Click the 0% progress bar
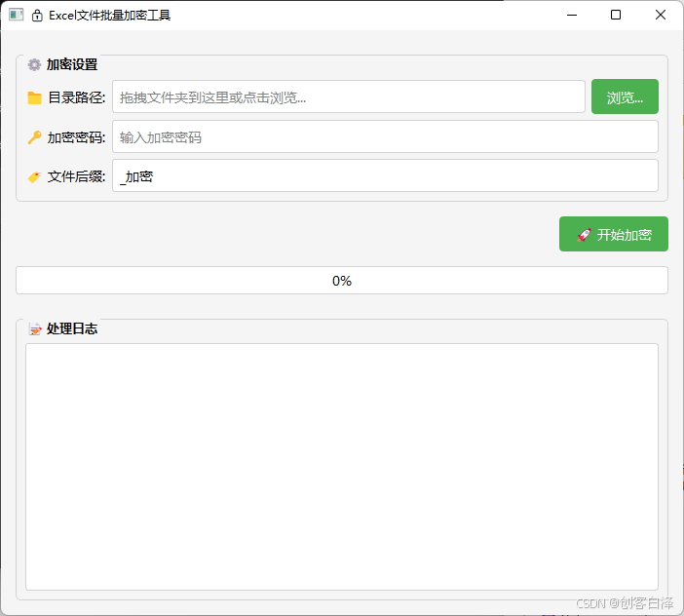 (x=342, y=280)
